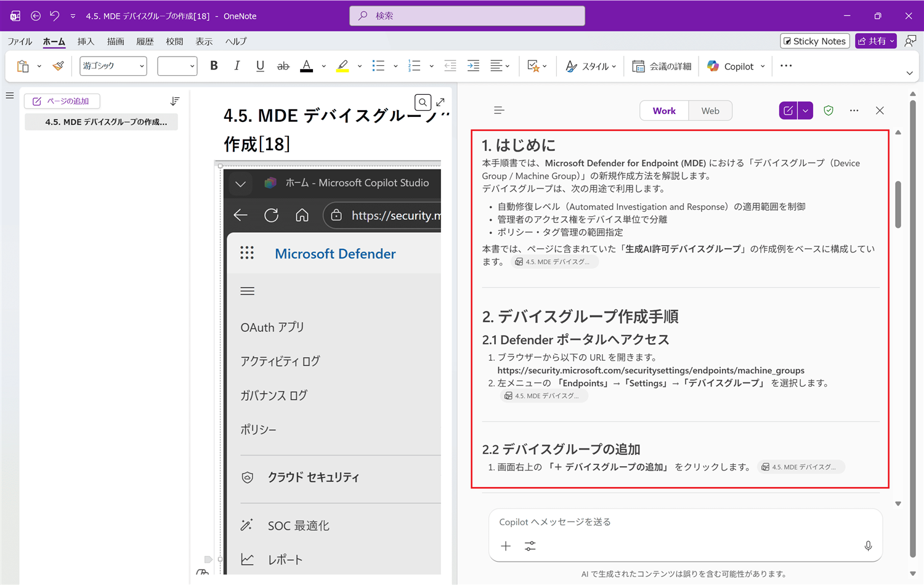924x585 pixels.
Task: Click the green shield protection icon
Action: tap(829, 111)
